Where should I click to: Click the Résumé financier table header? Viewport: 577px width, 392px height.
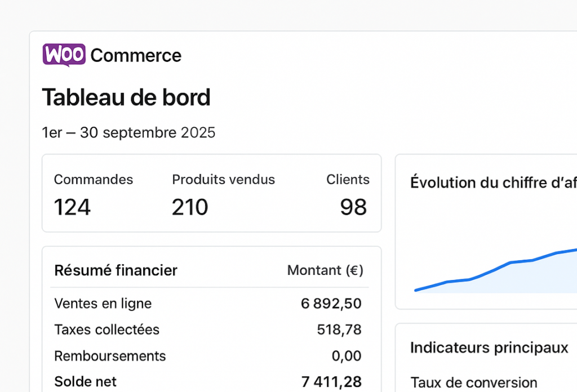pos(116,270)
